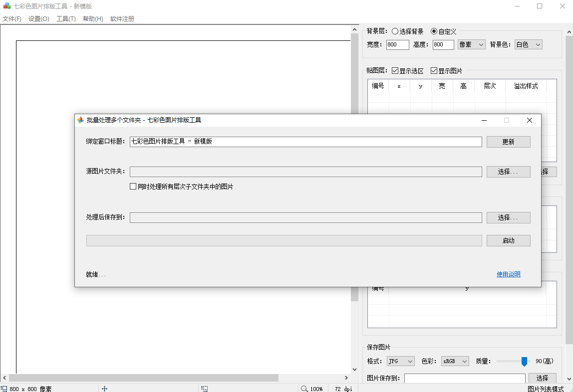The height and width of the screenshot is (392, 573).
Task: Enable processing subfolders checkbox in batch dialog
Action: tap(133, 186)
